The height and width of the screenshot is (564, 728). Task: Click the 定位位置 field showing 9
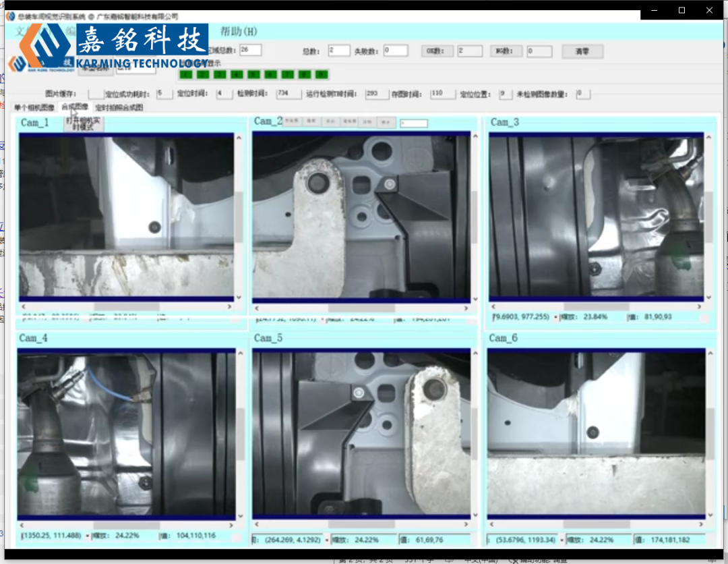505,94
